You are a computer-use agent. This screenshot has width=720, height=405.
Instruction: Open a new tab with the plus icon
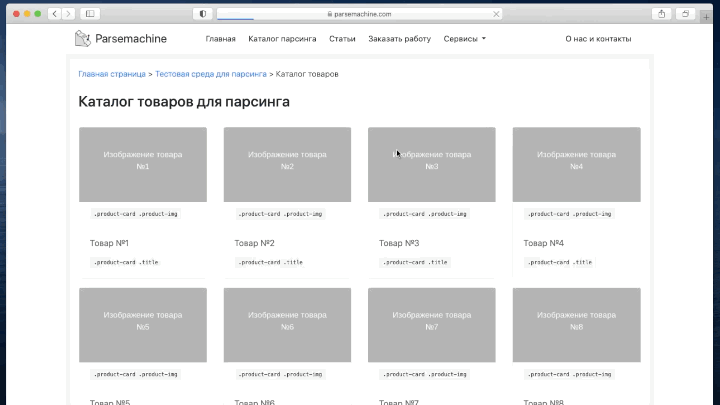(x=706, y=17)
